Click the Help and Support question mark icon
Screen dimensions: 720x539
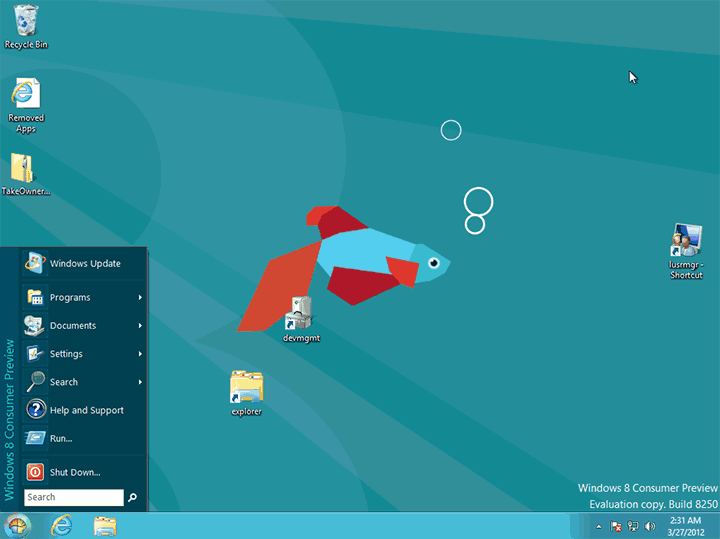[x=35, y=410]
